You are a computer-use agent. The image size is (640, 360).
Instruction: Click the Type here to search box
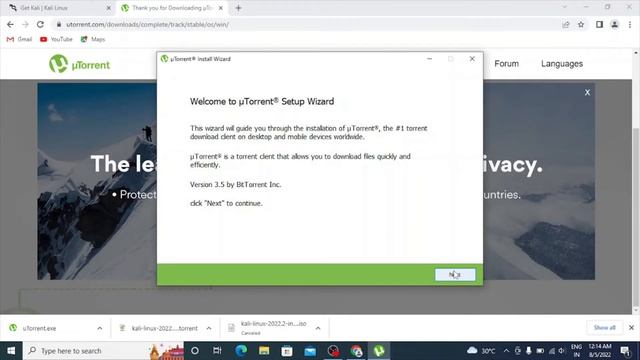pyautogui.click(x=103, y=351)
